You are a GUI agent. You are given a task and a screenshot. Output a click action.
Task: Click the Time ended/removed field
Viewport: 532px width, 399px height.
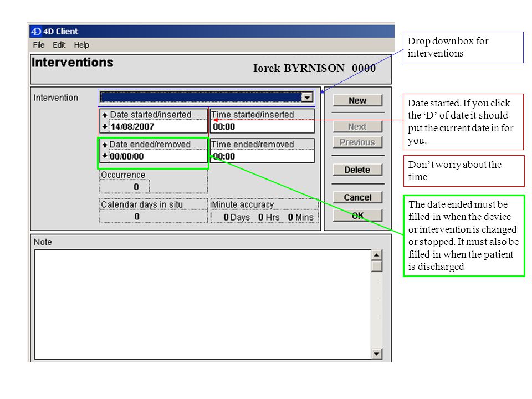pos(262,156)
